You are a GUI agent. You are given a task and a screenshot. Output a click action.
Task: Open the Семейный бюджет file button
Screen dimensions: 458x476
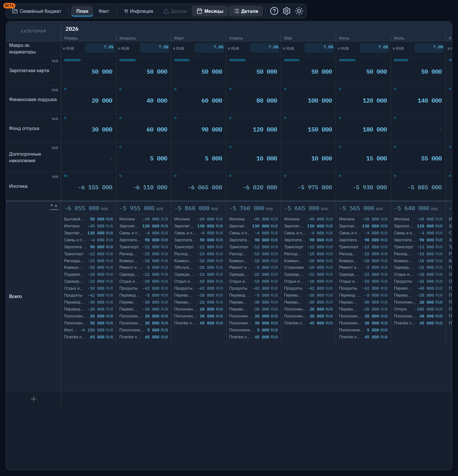pos(37,11)
